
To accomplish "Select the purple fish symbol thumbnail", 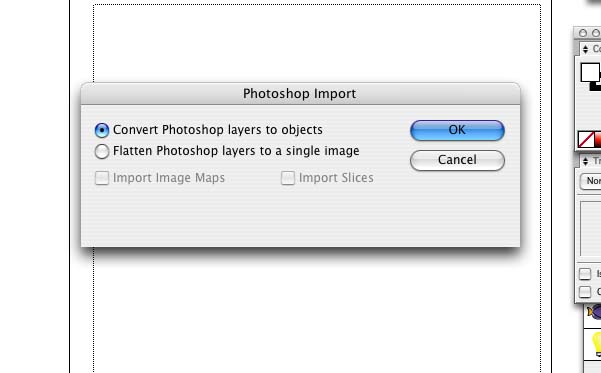I will tap(594, 312).
